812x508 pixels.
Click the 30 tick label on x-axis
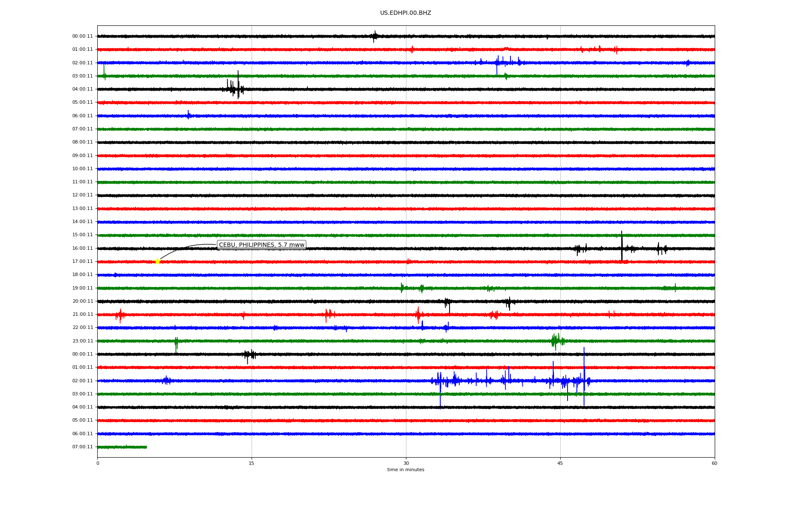406,463
